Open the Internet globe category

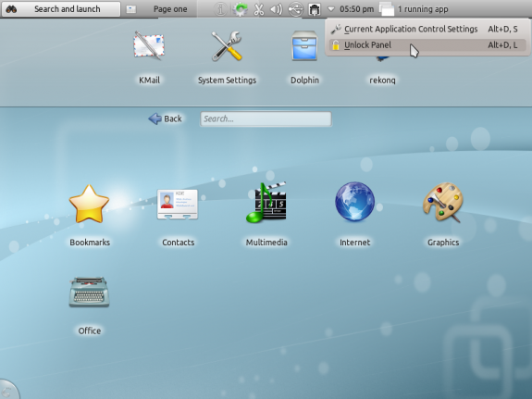pyautogui.click(x=354, y=202)
